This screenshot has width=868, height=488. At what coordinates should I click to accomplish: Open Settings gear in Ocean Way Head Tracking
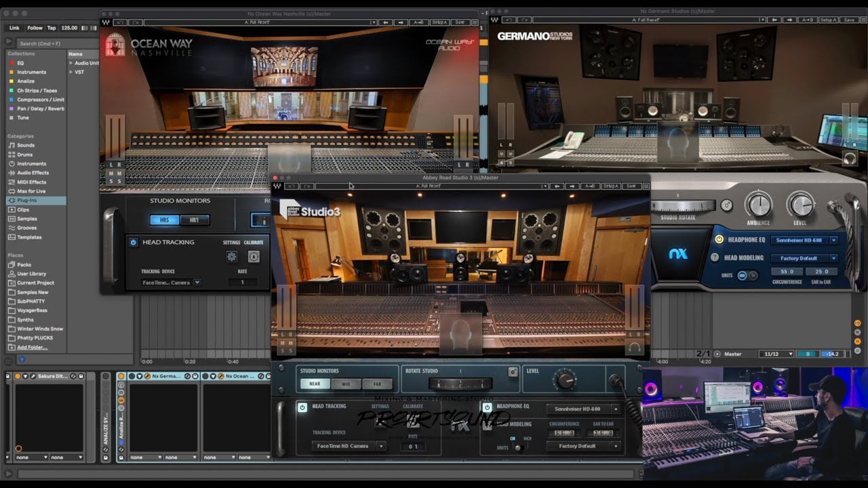[x=232, y=257]
